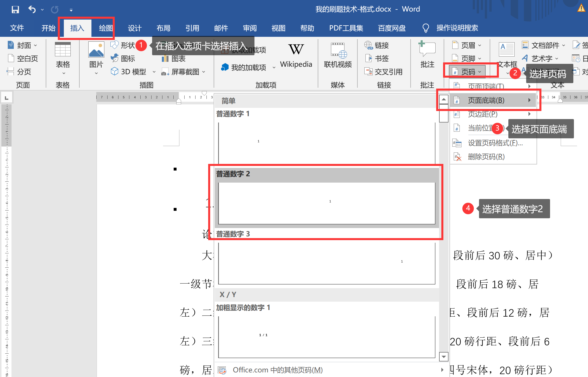Open the 封面 cover page dropdown
Image resolution: width=588 pixels, height=377 pixels.
pos(22,45)
